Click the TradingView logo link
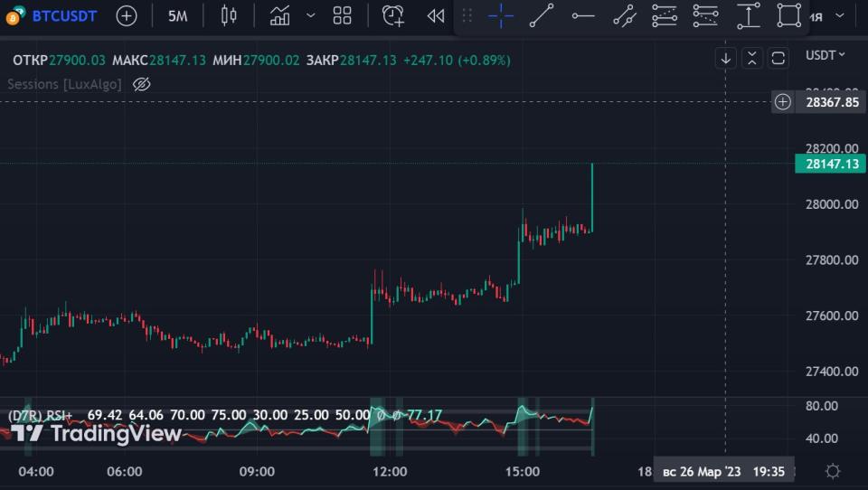This screenshot has height=490, width=868. click(97, 433)
